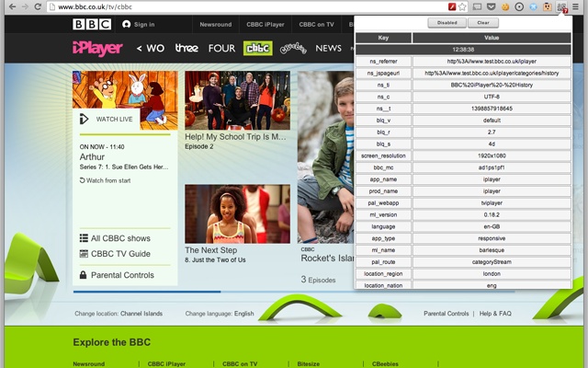Click Parental Controls in the footer bar

(x=447, y=314)
